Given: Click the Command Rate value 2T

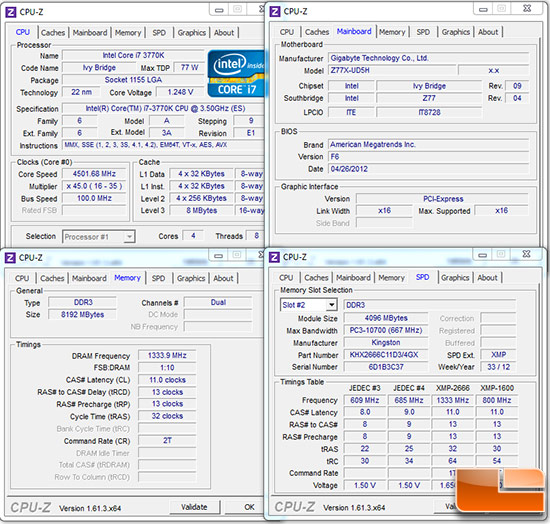Looking at the screenshot, I should click(167, 441).
